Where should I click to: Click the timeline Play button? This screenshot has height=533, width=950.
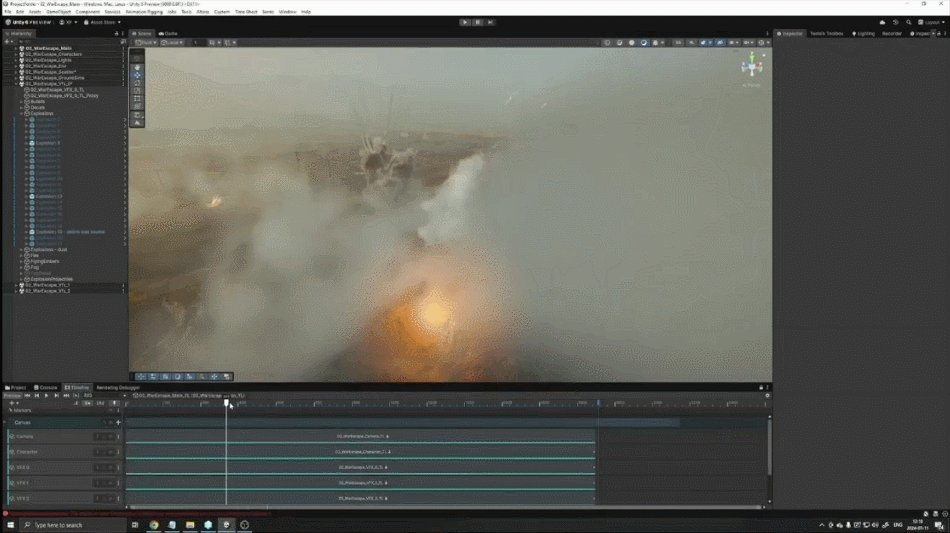(x=46, y=396)
